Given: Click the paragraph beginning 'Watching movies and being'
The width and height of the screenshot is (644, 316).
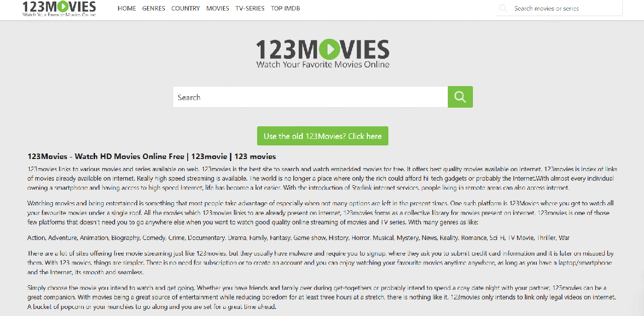Looking at the screenshot, I should pos(322,212).
